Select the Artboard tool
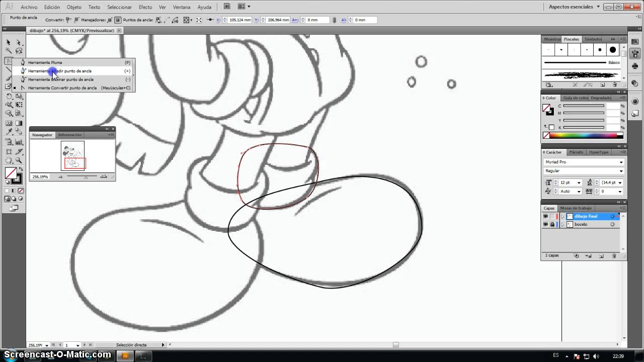 pos(9,151)
